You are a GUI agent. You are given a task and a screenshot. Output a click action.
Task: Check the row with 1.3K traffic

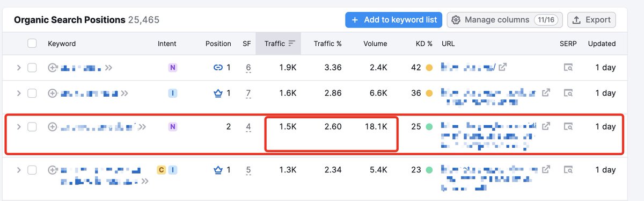tap(32, 170)
